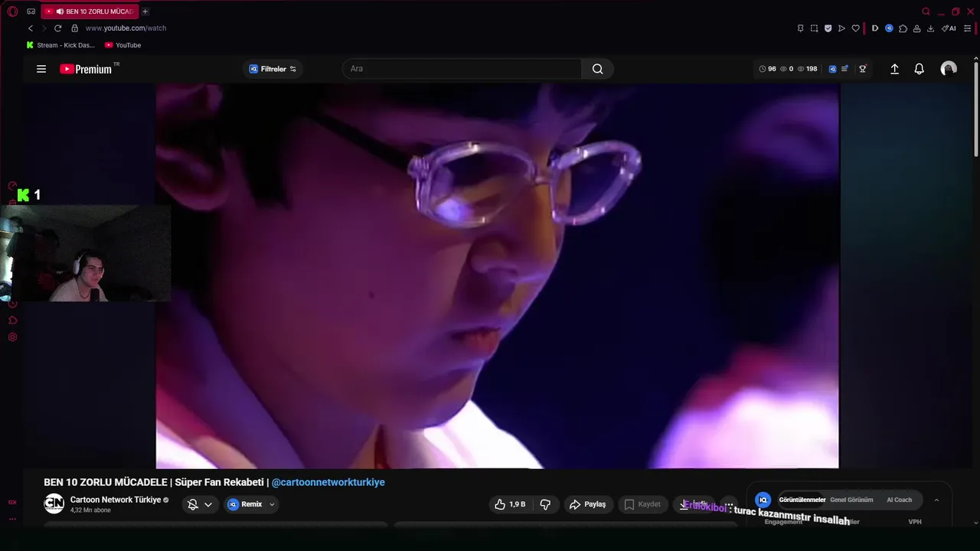The image size is (980, 551).
Task: Focus the Ara search field
Action: click(x=463, y=69)
